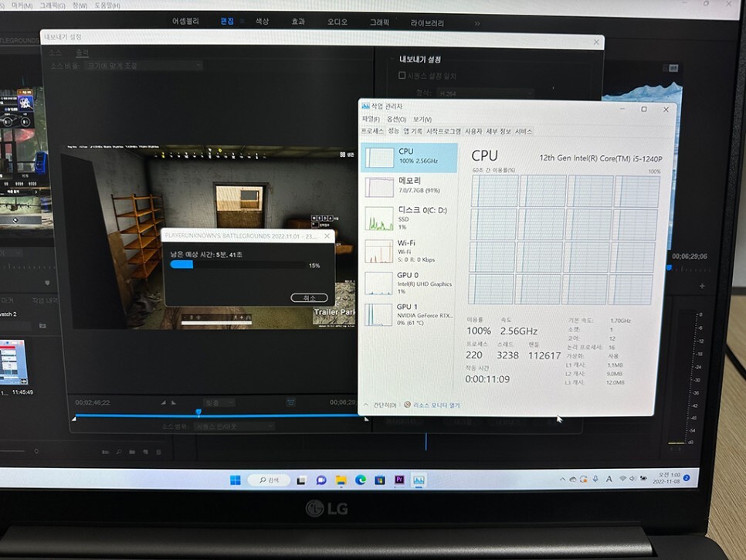Open GPU 1 NVIDIA GeForce entry
The height and width of the screenshot is (560, 746).
pyautogui.click(x=409, y=314)
